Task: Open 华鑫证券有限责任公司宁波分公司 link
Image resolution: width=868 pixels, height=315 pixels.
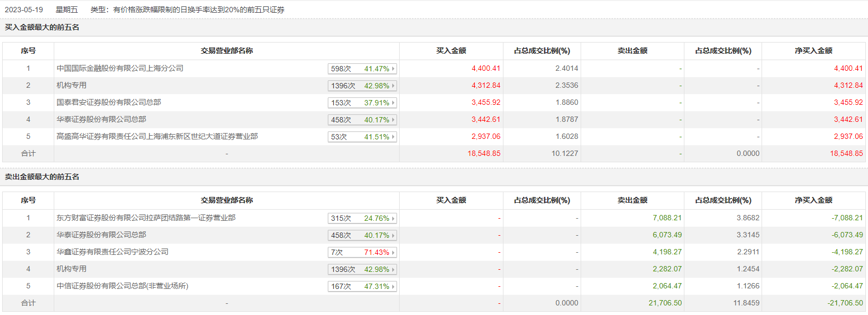Action: (112, 252)
